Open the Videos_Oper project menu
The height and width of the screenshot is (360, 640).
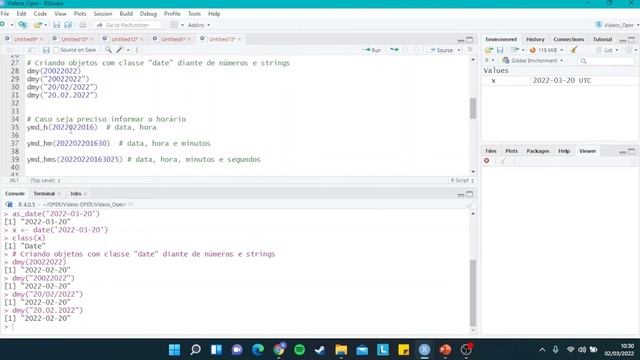click(617, 25)
